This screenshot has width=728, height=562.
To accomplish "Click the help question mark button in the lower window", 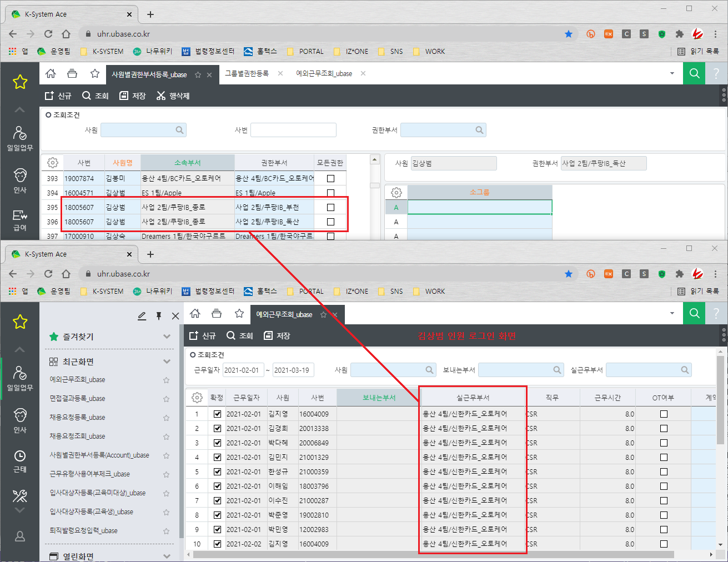I will [x=716, y=313].
